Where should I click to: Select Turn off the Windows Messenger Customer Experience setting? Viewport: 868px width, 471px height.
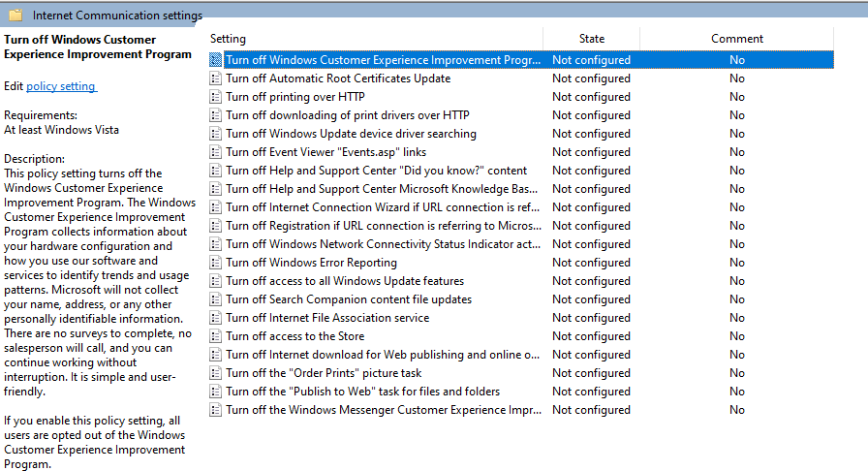tap(384, 410)
